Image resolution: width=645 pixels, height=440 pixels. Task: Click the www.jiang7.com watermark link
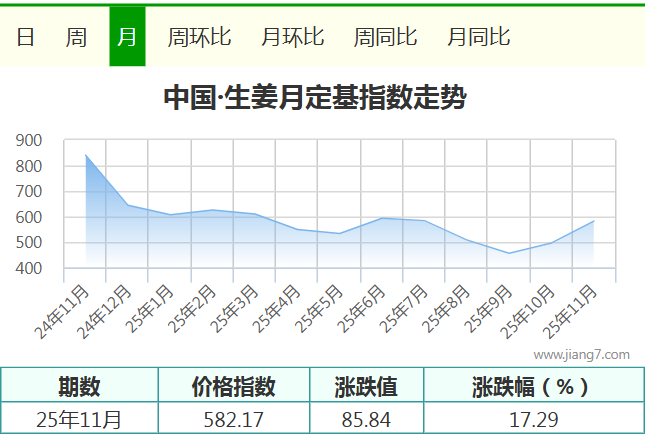(581, 355)
